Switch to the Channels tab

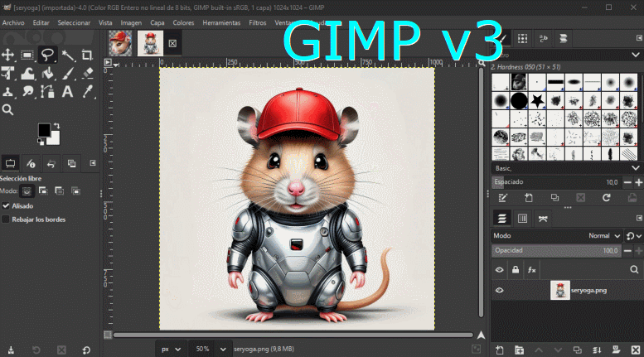coord(522,219)
